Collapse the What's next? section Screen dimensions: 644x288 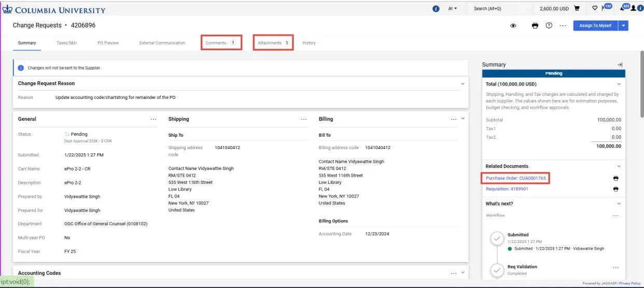(619, 204)
